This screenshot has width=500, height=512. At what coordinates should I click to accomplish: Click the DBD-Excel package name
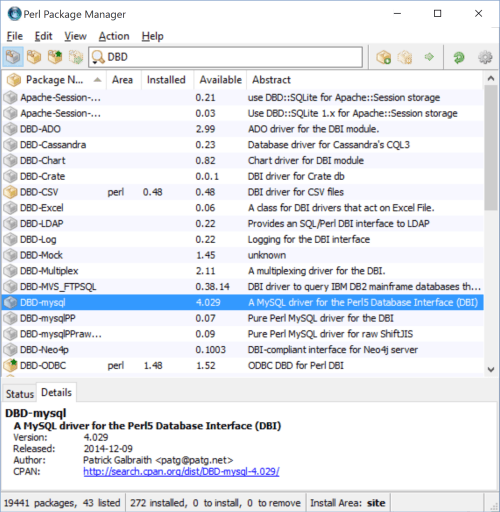coord(42,208)
